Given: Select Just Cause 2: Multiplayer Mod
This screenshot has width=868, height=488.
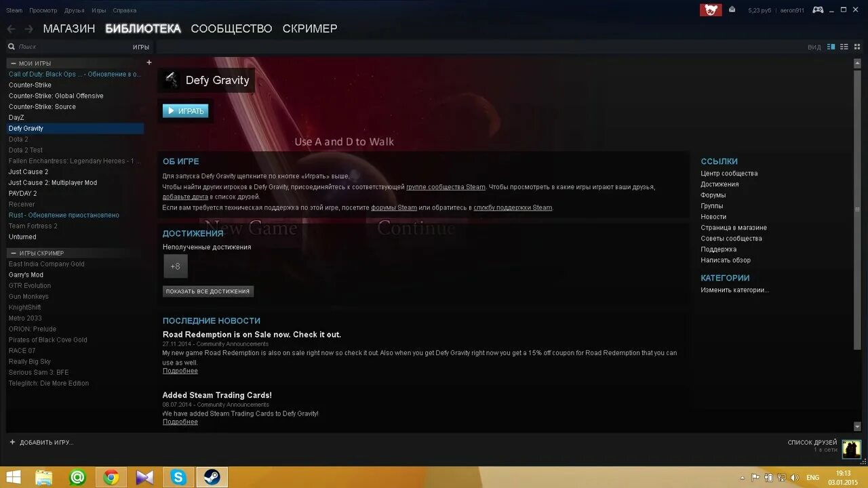Looking at the screenshot, I should point(53,182).
